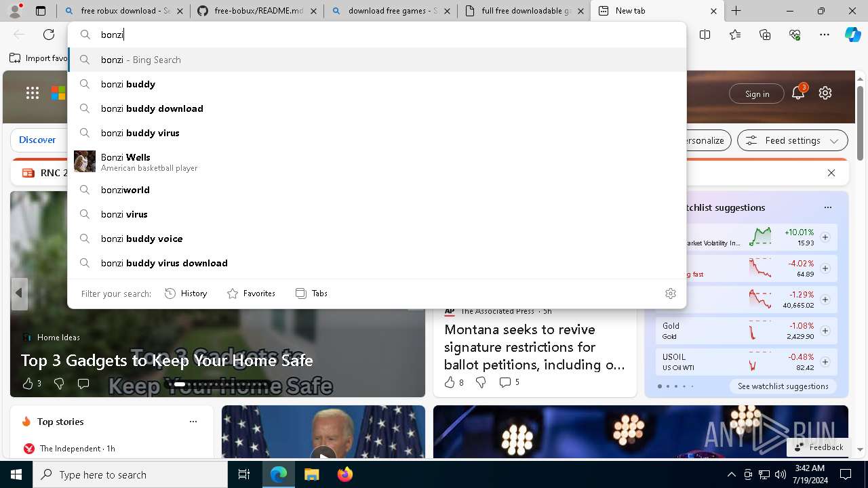Click the Sign in button
Viewport: 868px width, 488px height.
[757, 94]
